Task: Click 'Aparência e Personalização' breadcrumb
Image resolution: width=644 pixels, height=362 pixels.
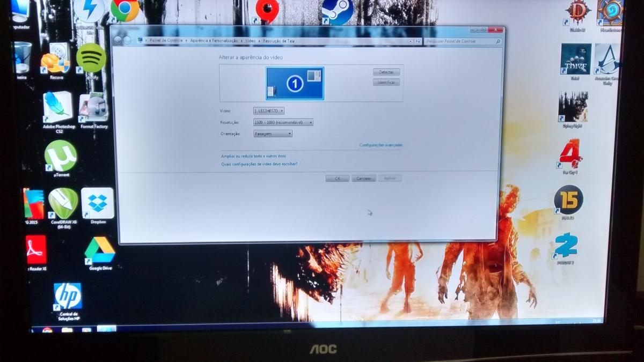Action: [214, 41]
